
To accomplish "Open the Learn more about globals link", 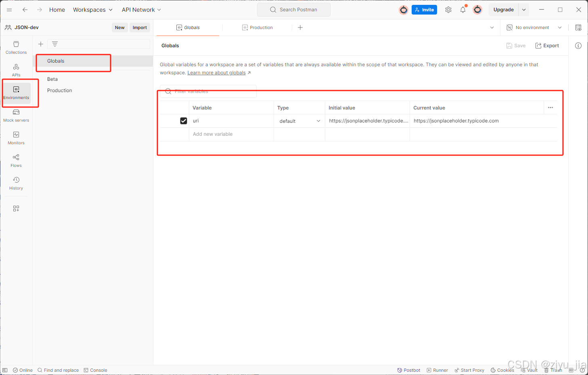I will 217,73.
